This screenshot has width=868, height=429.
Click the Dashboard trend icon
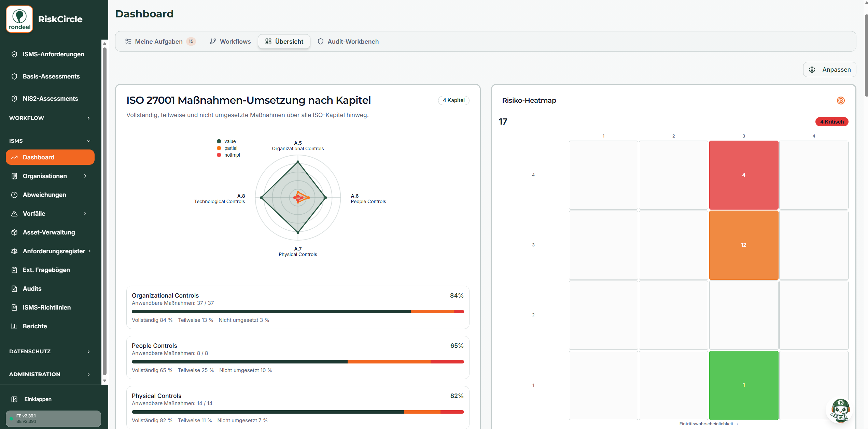tap(14, 157)
